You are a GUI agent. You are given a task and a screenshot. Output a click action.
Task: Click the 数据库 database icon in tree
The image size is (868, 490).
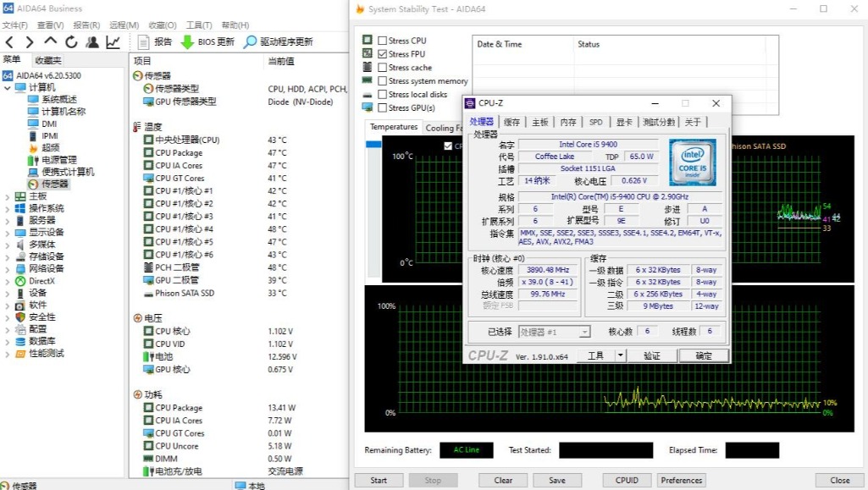pos(20,341)
